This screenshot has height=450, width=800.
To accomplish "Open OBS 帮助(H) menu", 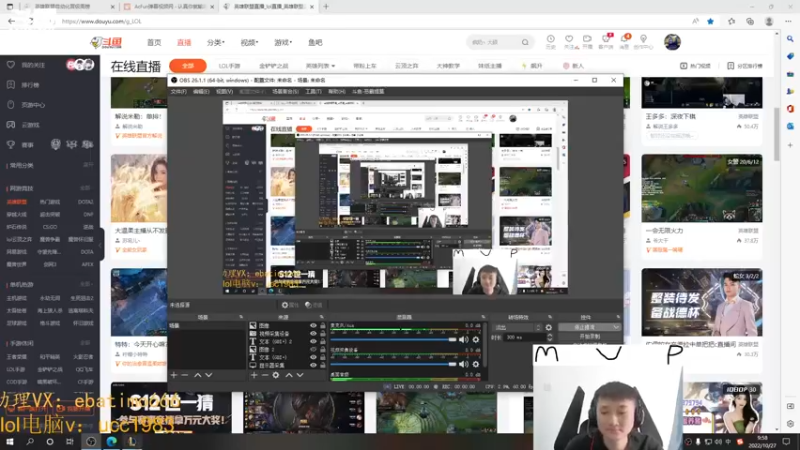I will click(x=336, y=92).
